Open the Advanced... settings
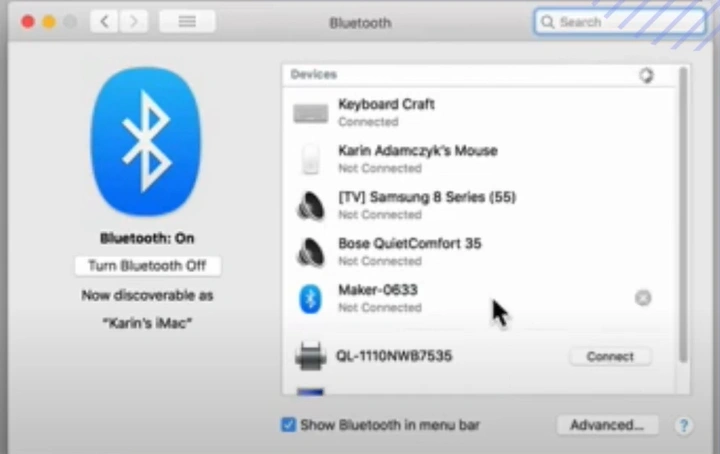The width and height of the screenshot is (720, 454). point(607,425)
